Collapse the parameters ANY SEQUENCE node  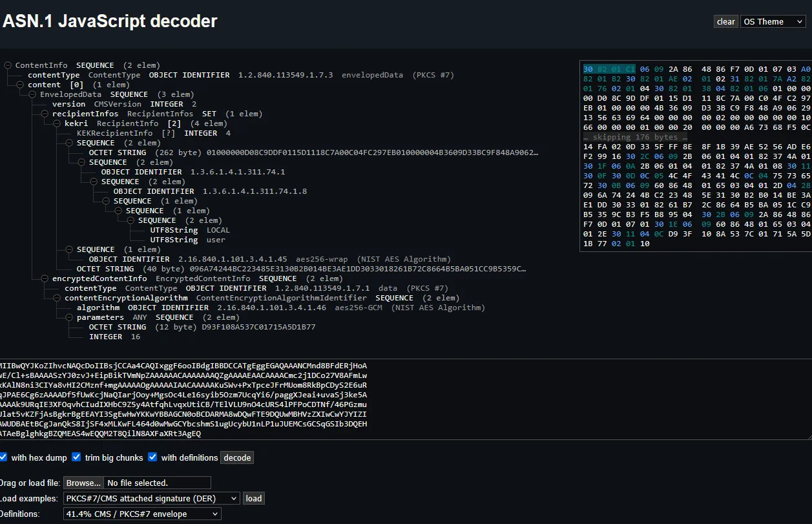coord(69,317)
